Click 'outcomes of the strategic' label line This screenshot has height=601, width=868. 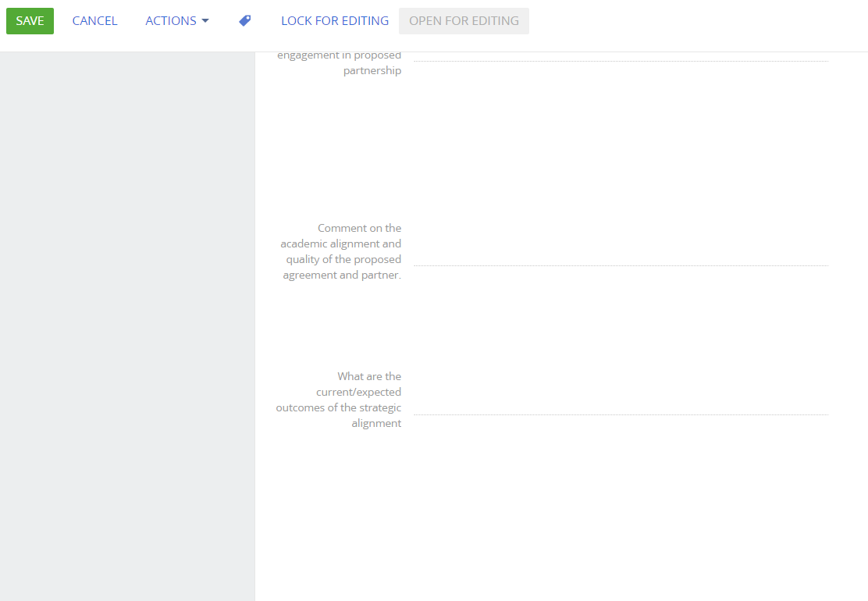pos(339,408)
